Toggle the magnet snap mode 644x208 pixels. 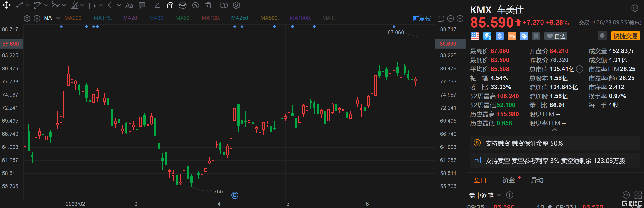(x=170, y=5)
